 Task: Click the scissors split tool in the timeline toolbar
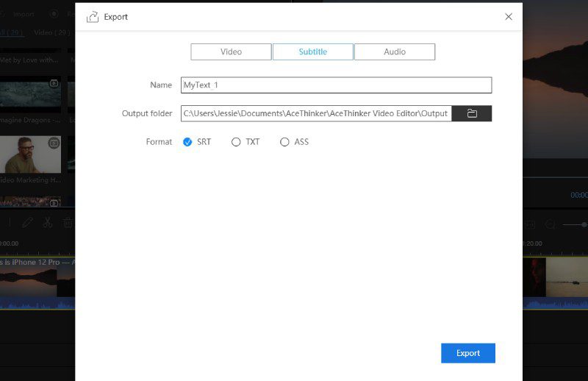[x=48, y=223]
